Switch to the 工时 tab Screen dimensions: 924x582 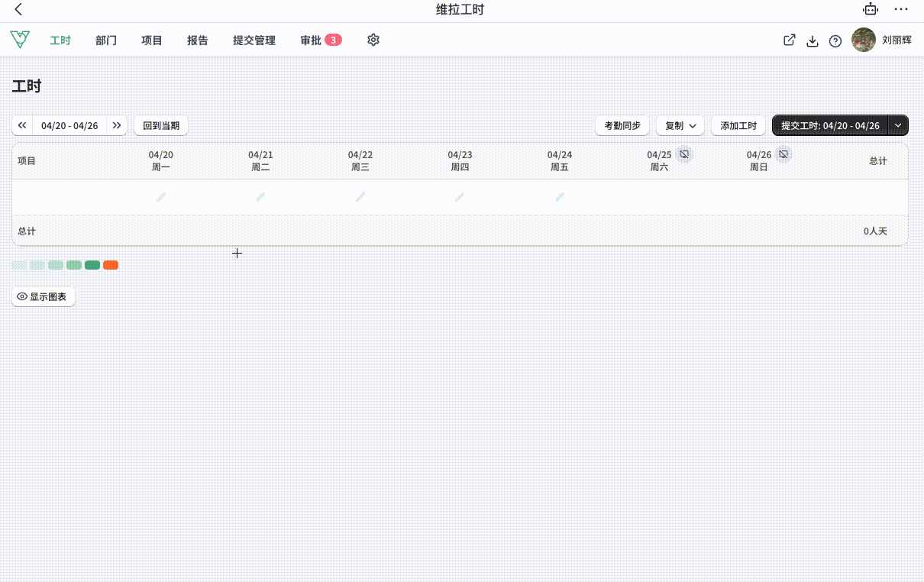tap(60, 40)
